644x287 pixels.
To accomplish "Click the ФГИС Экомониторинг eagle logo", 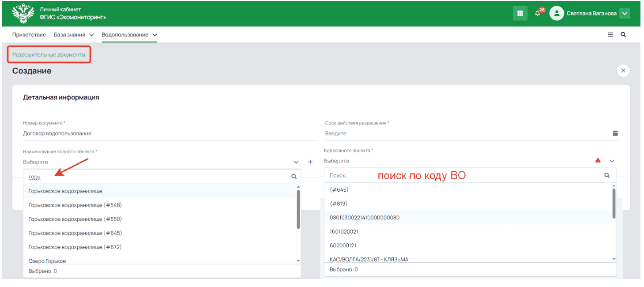I will [x=23, y=13].
